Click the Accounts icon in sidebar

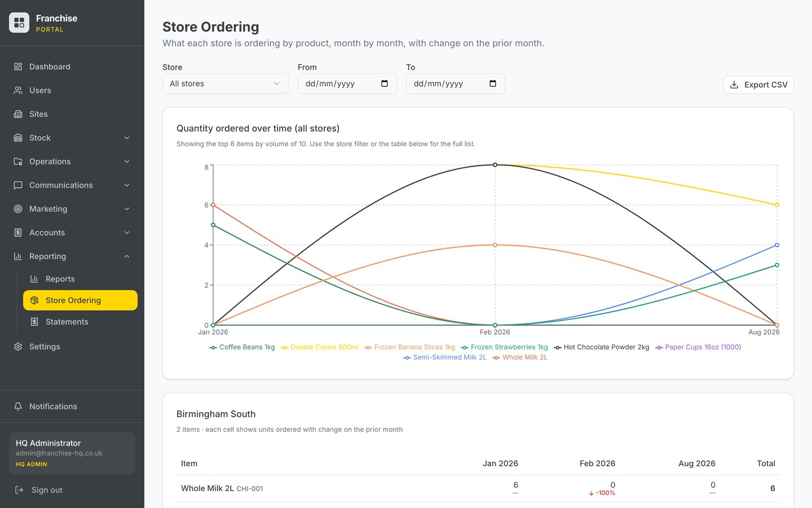[x=18, y=233]
